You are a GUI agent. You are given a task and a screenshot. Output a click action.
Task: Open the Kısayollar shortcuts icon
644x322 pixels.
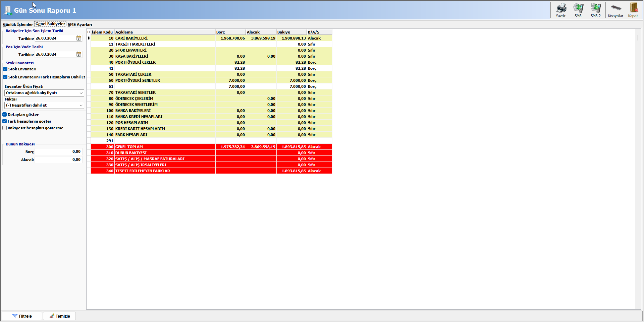coord(615,10)
